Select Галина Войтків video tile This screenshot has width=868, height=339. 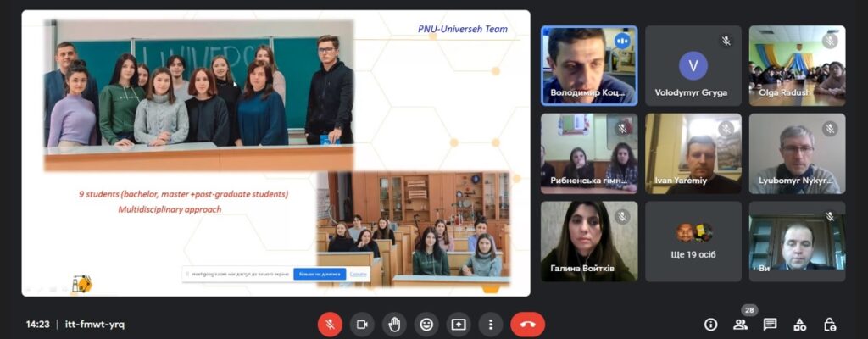pyautogui.click(x=589, y=241)
